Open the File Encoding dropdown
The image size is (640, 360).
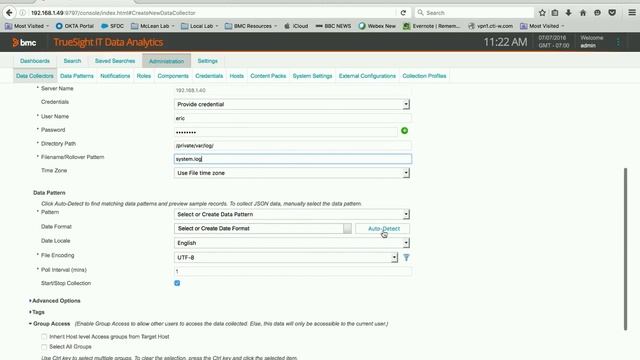[x=286, y=257]
